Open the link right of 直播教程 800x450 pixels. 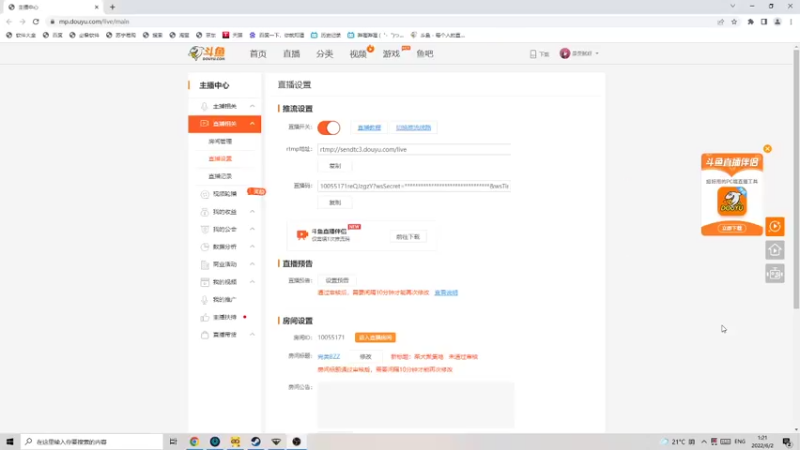pos(413,128)
